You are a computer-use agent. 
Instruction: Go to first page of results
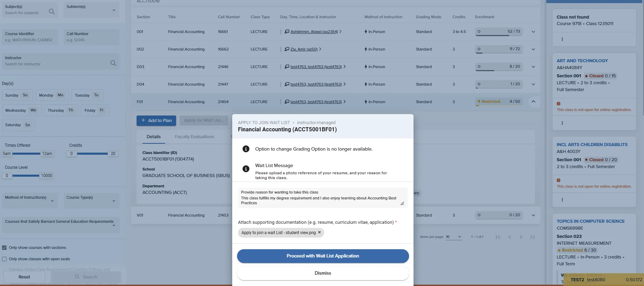498,237
